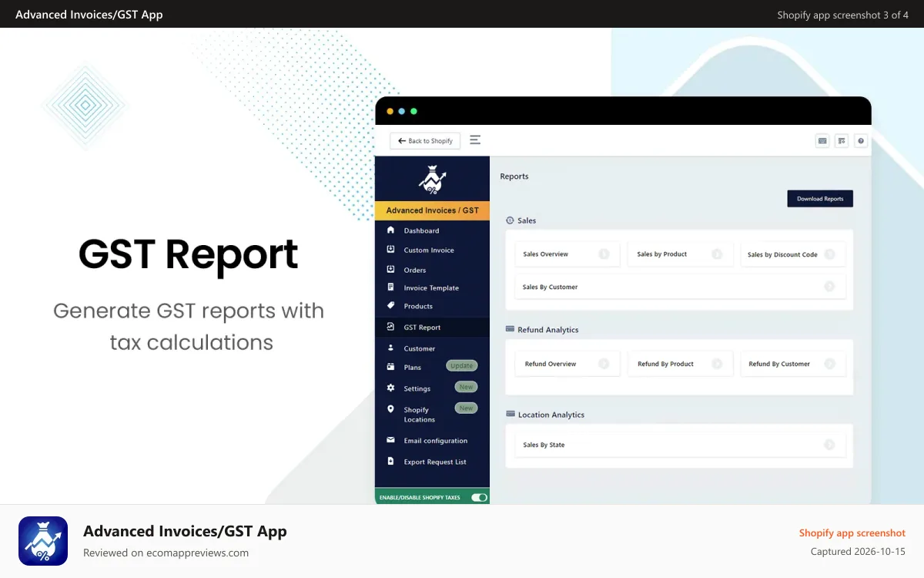Click the Refund Analytics heading icon
Image resolution: width=924 pixels, height=578 pixels.
(x=510, y=329)
